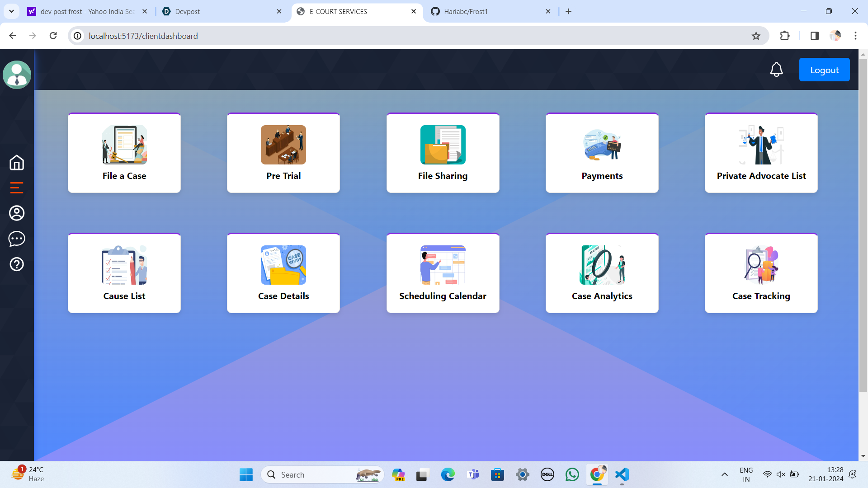Image resolution: width=868 pixels, height=488 pixels.
Task: Open the Pre Trial card
Action: point(283,153)
